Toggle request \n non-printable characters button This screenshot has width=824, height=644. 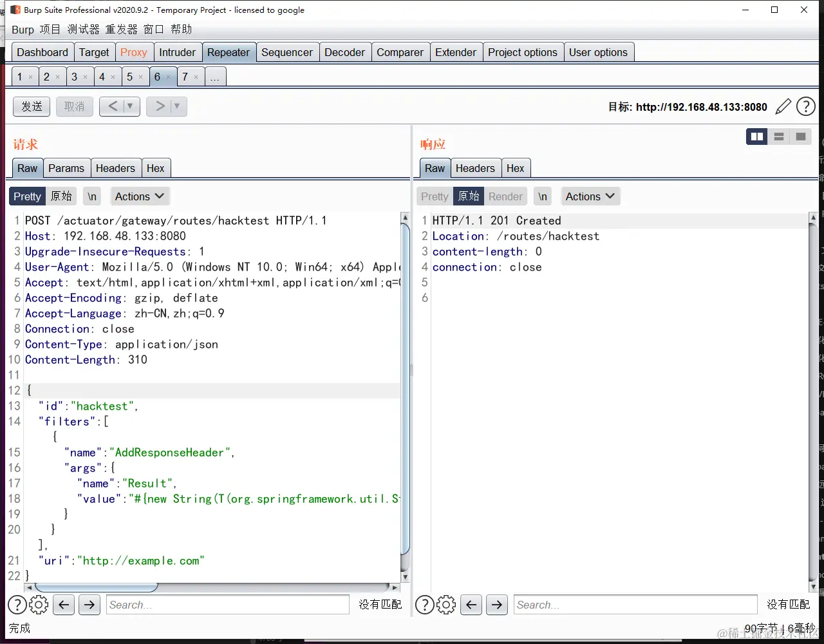pos(93,196)
